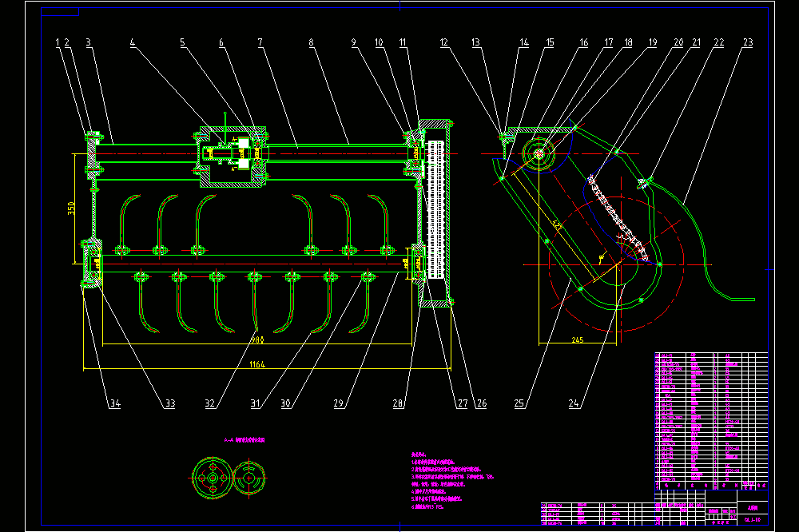Image resolution: width=799 pixels, height=532 pixels.
Task: Select callout number 13
Action: [476, 43]
